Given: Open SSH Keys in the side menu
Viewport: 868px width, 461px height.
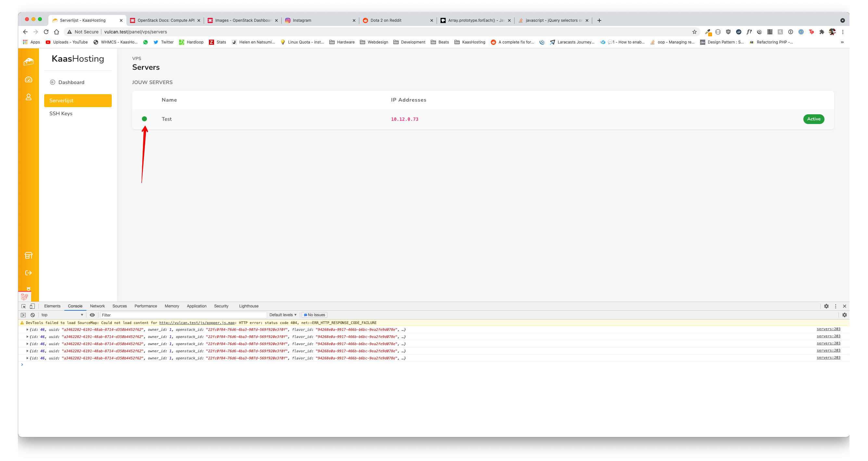Looking at the screenshot, I should [61, 114].
